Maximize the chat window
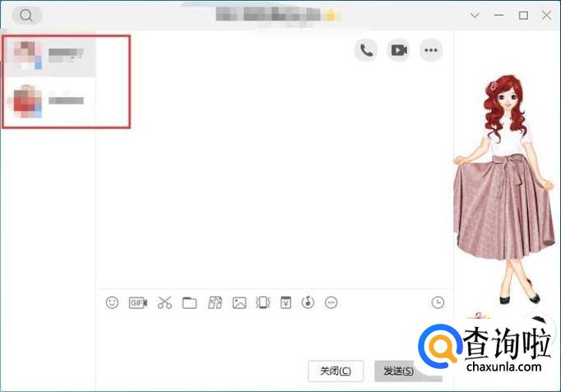The image size is (561, 392). click(523, 16)
